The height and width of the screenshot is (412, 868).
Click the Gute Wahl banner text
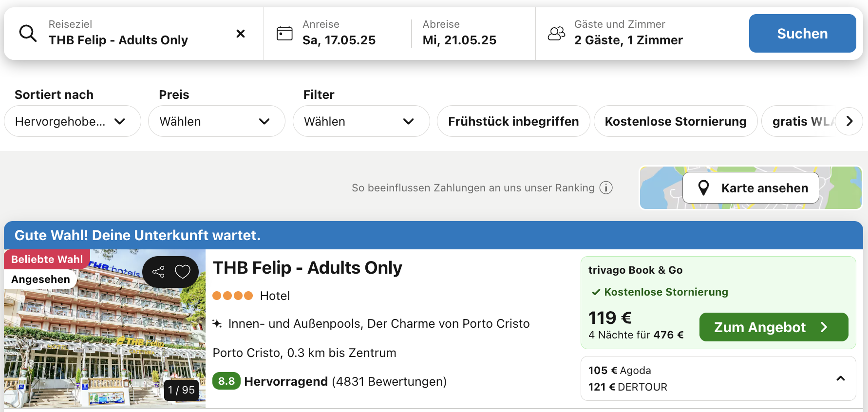(x=137, y=235)
